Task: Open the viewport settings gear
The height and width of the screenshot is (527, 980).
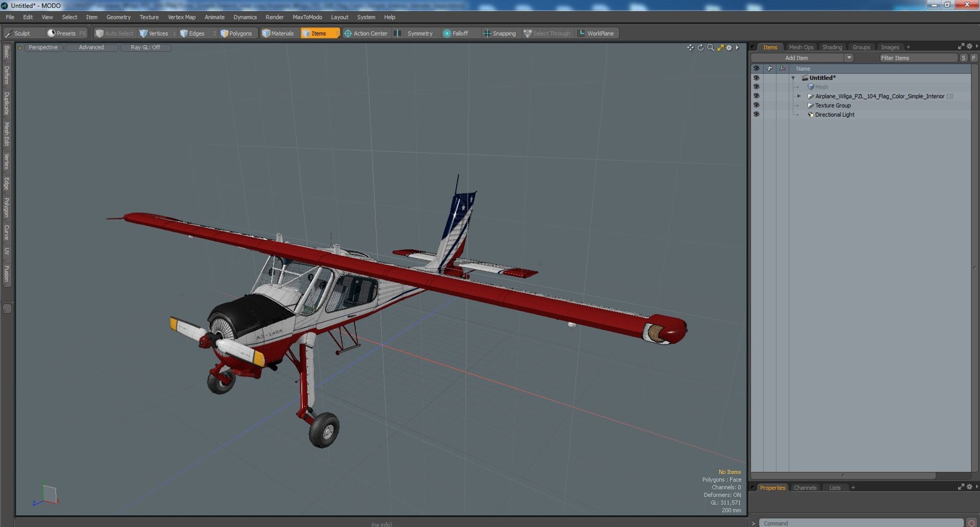Action: (729, 47)
